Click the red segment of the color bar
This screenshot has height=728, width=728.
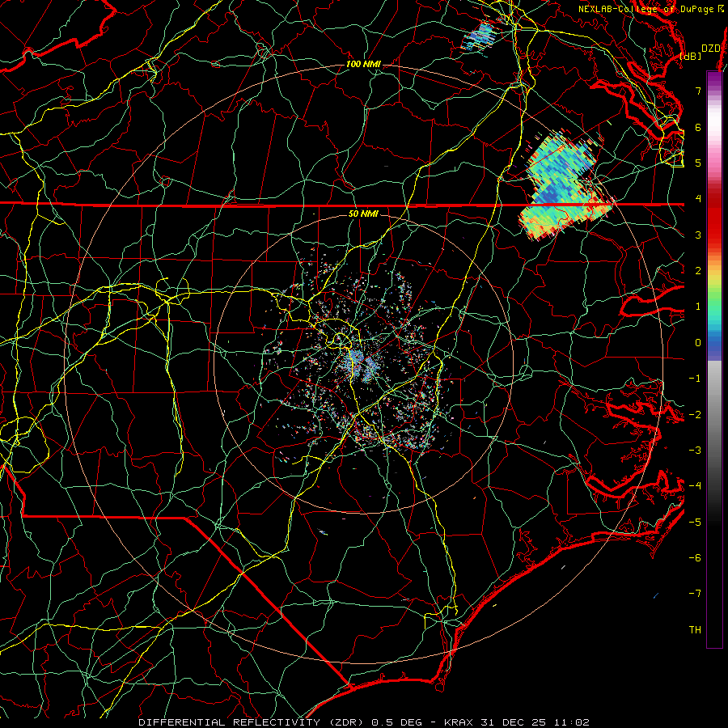pyautogui.click(x=714, y=218)
